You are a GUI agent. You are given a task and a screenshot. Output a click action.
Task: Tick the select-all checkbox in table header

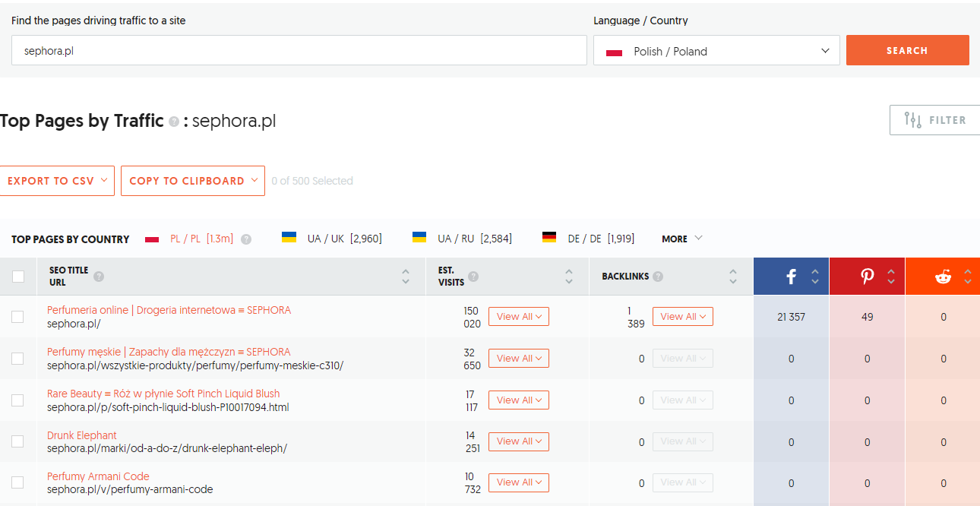click(18, 277)
